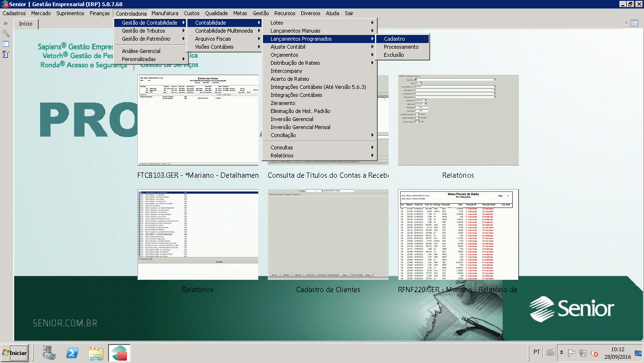Click the PT language indicator
The height and width of the screenshot is (363, 644).
pos(536,352)
